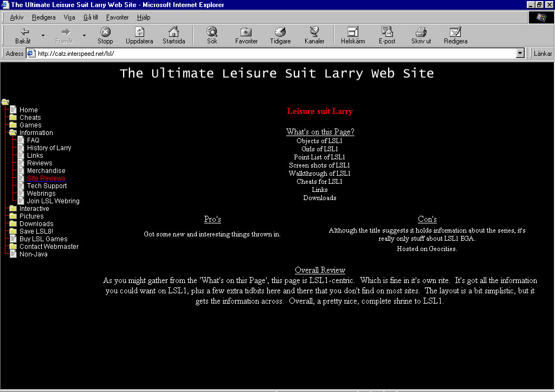Expand the Save LSL8! folder

[13, 231]
